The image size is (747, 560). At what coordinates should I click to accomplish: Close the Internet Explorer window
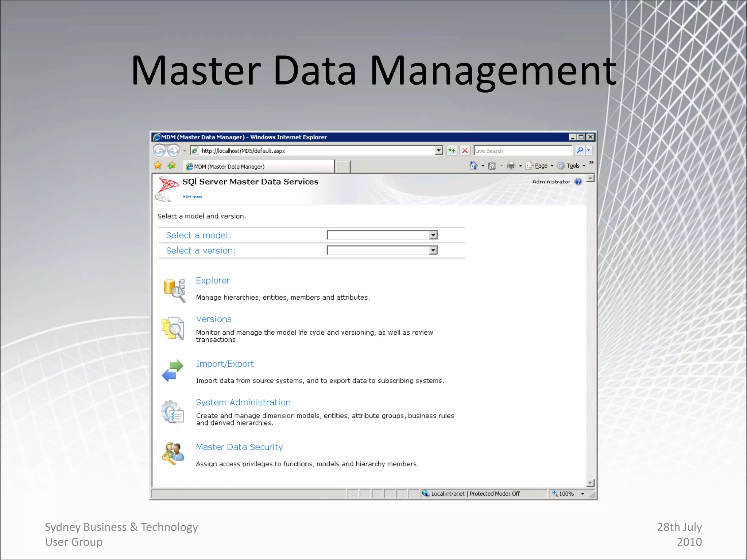pyautogui.click(x=590, y=137)
